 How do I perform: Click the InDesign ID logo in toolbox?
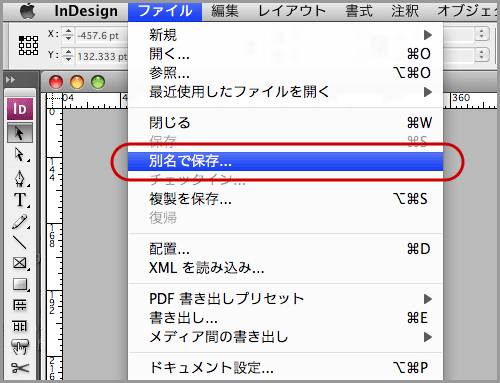click(20, 109)
